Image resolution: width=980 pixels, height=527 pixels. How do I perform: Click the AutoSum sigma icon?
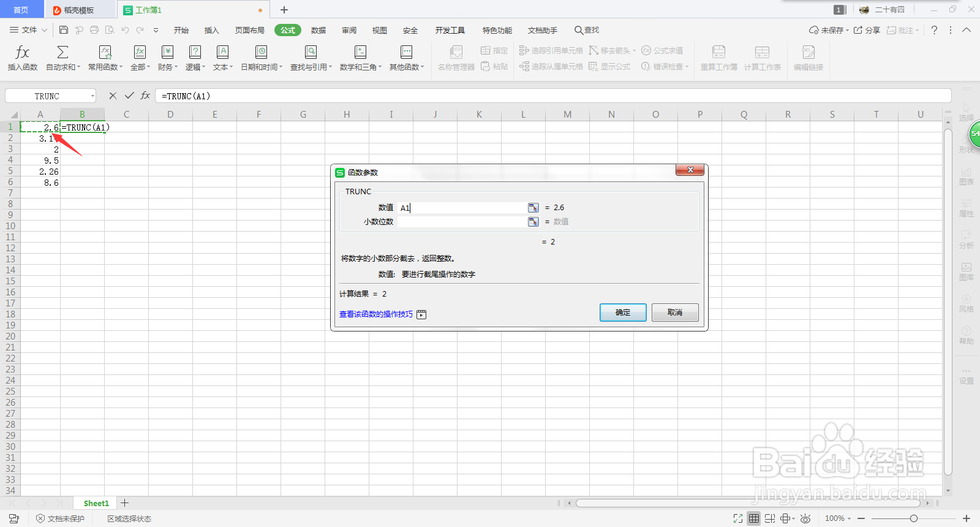(62, 52)
